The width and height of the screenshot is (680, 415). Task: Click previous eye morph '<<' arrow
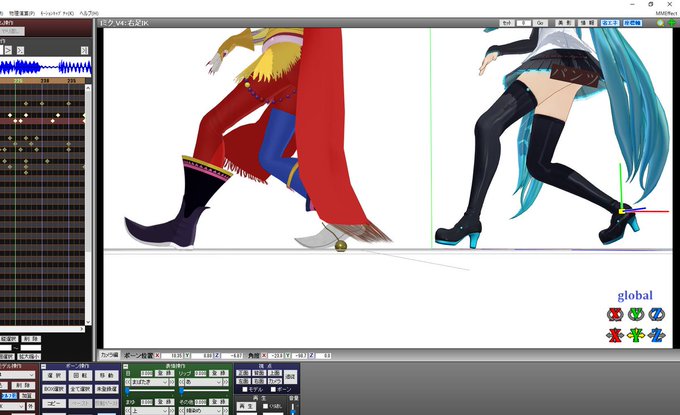tap(128, 382)
